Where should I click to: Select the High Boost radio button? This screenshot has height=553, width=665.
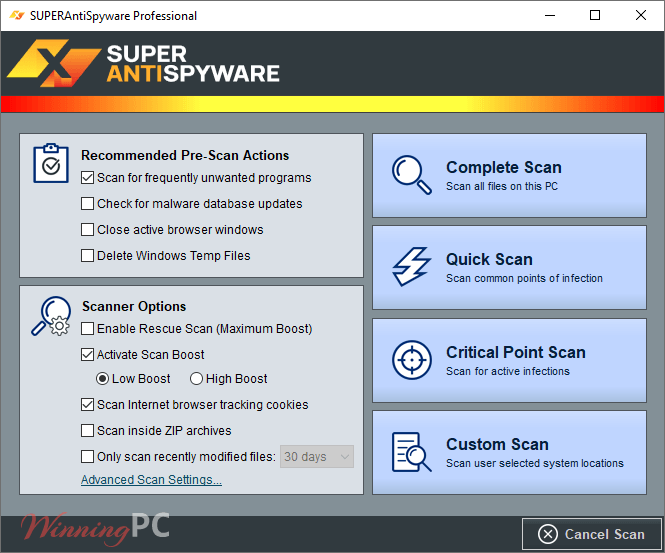(x=196, y=379)
